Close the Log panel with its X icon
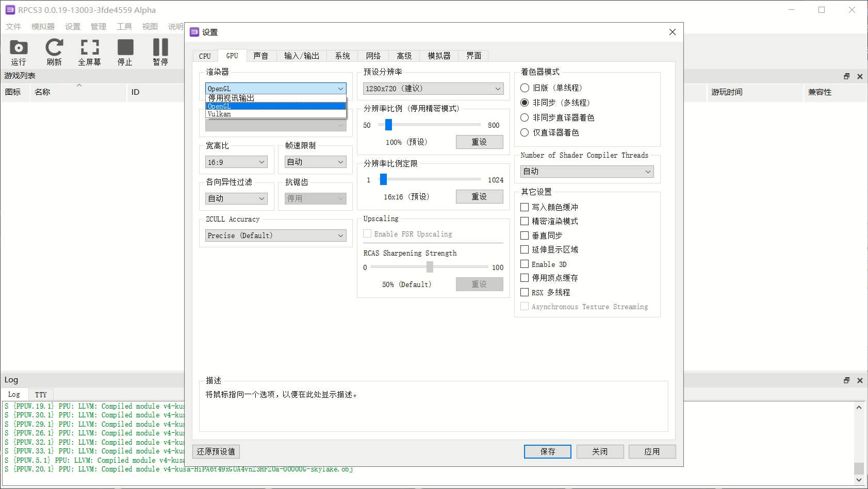868x489 pixels. coord(860,380)
